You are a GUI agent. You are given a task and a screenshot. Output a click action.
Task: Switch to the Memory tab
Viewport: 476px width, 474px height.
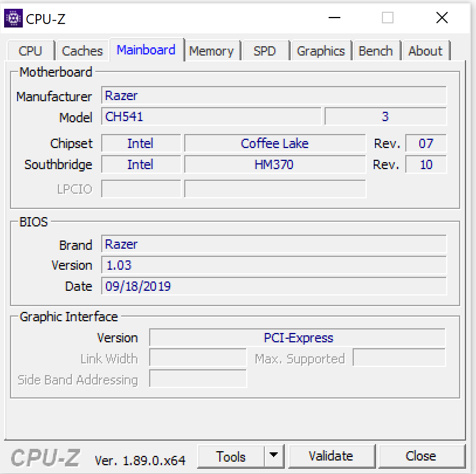pos(212,51)
